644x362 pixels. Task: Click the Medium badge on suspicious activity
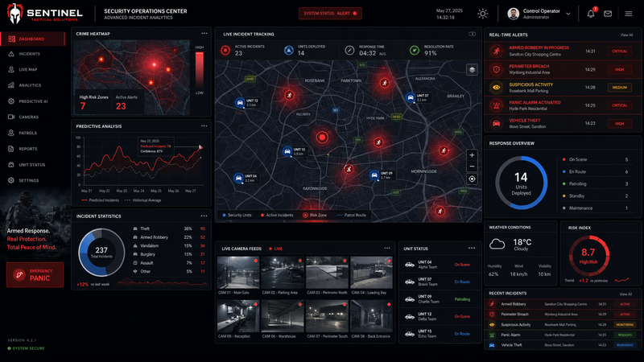[x=619, y=88]
